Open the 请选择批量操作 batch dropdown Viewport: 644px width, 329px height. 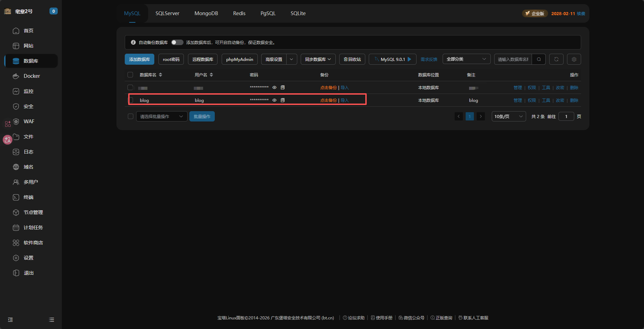(162, 116)
